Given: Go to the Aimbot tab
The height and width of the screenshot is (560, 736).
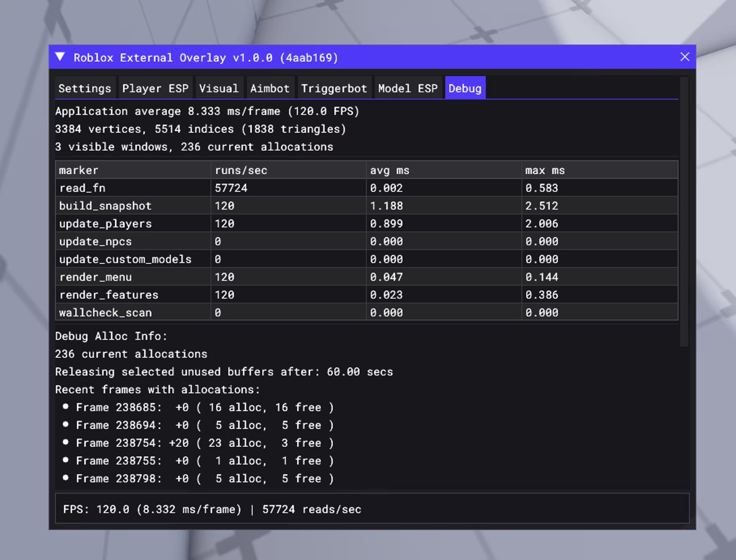Looking at the screenshot, I should click(x=270, y=88).
